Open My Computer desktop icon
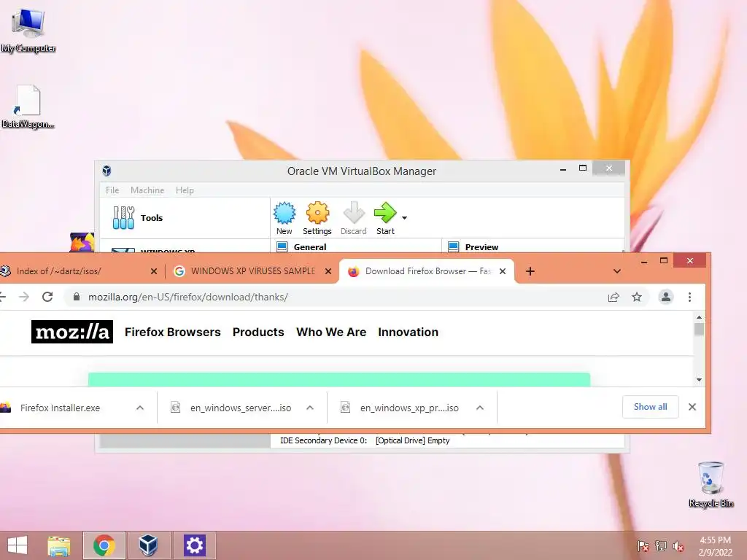The height and width of the screenshot is (560, 747). 28,30
